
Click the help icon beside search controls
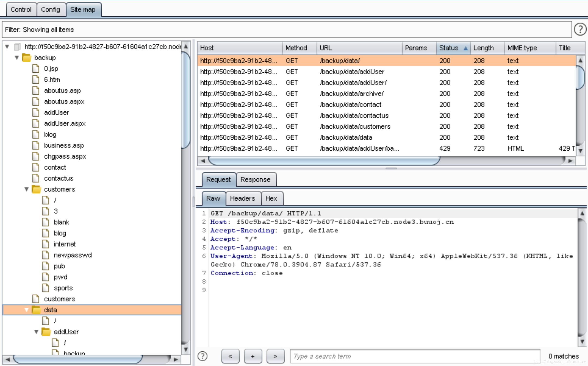[202, 356]
